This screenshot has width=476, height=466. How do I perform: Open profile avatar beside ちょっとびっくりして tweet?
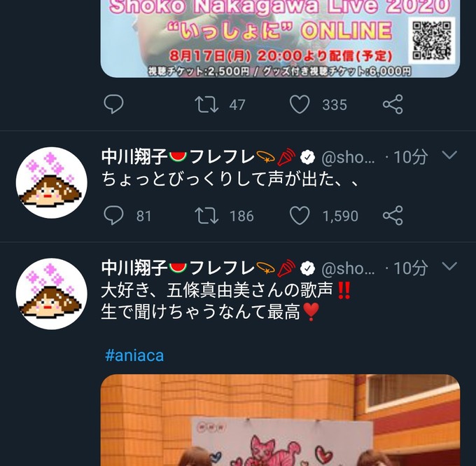click(x=52, y=182)
